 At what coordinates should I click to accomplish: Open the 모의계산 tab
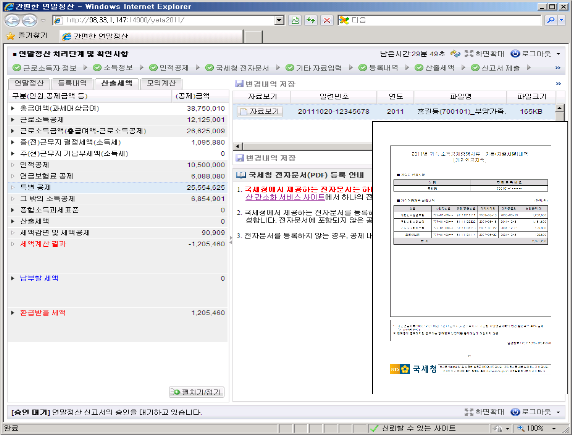click(x=161, y=83)
